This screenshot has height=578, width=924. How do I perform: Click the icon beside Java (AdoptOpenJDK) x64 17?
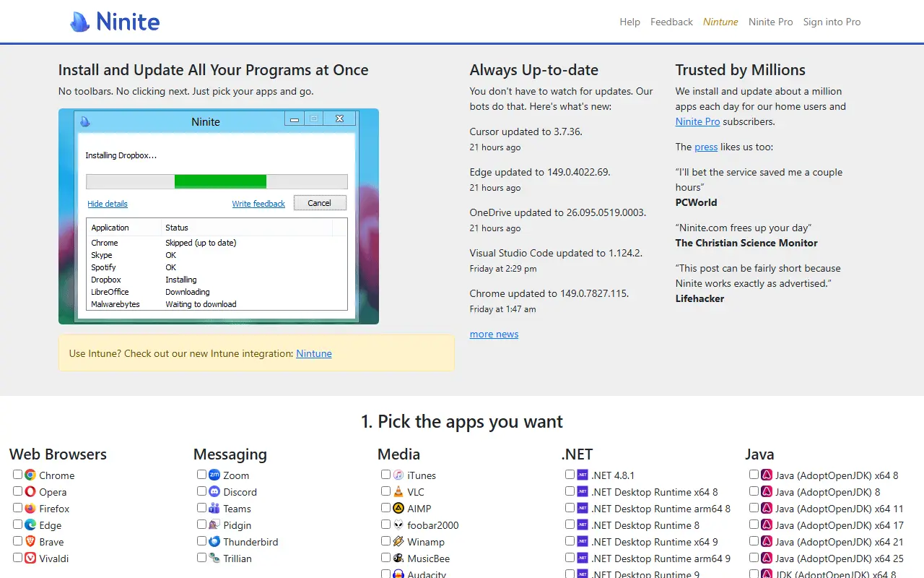tap(767, 525)
